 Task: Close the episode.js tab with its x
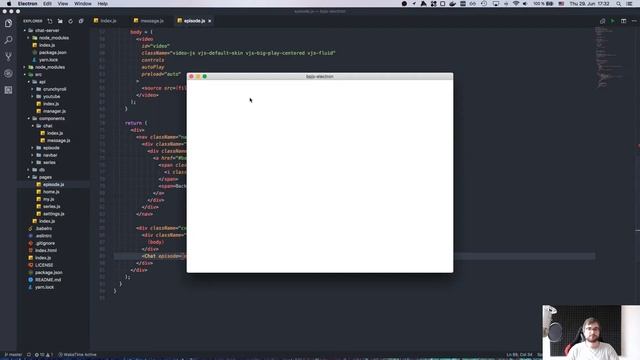[210, 21]
